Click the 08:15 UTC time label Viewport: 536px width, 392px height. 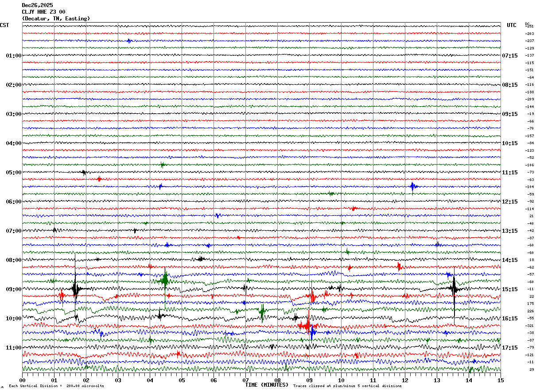(x=510, y=85)
